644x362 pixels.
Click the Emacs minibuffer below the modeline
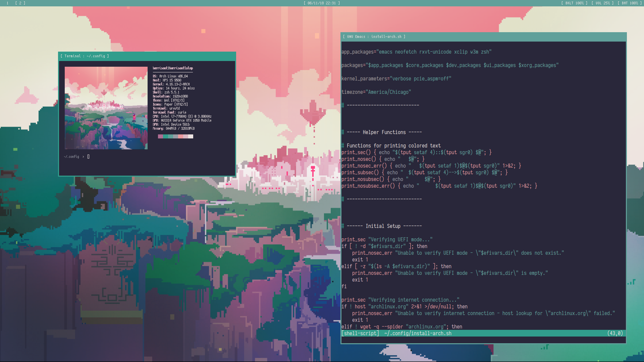483,340
